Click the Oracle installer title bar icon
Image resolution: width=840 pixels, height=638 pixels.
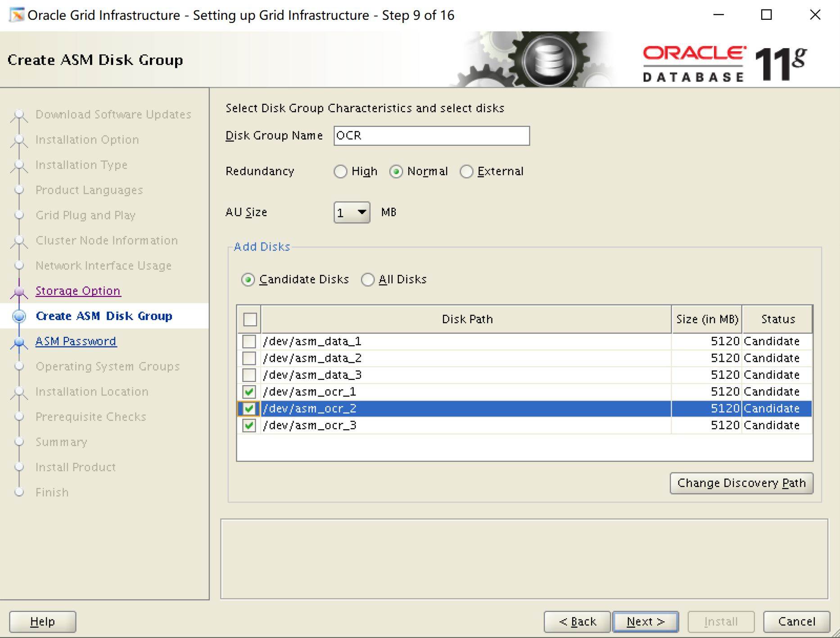17,15
